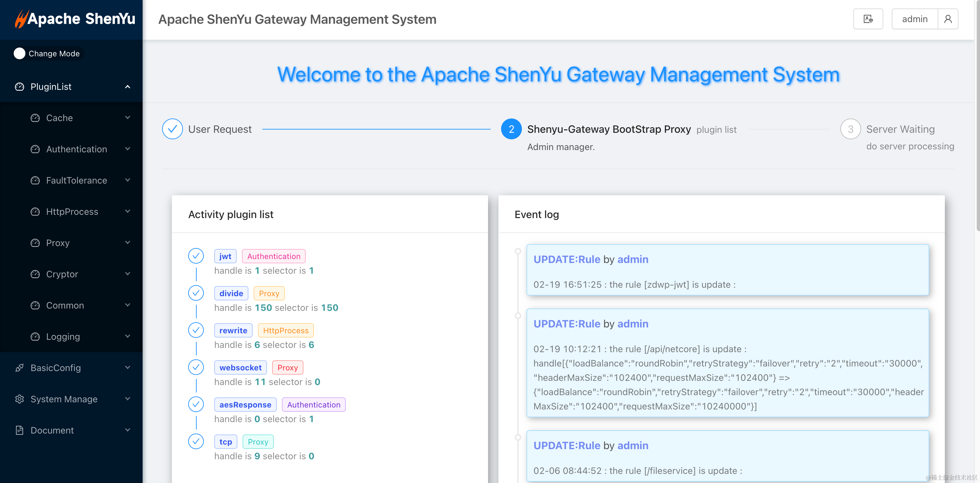Click the System Manage gear icon
The height and width of the screenshot is (483, 980).
click(20, 399)
